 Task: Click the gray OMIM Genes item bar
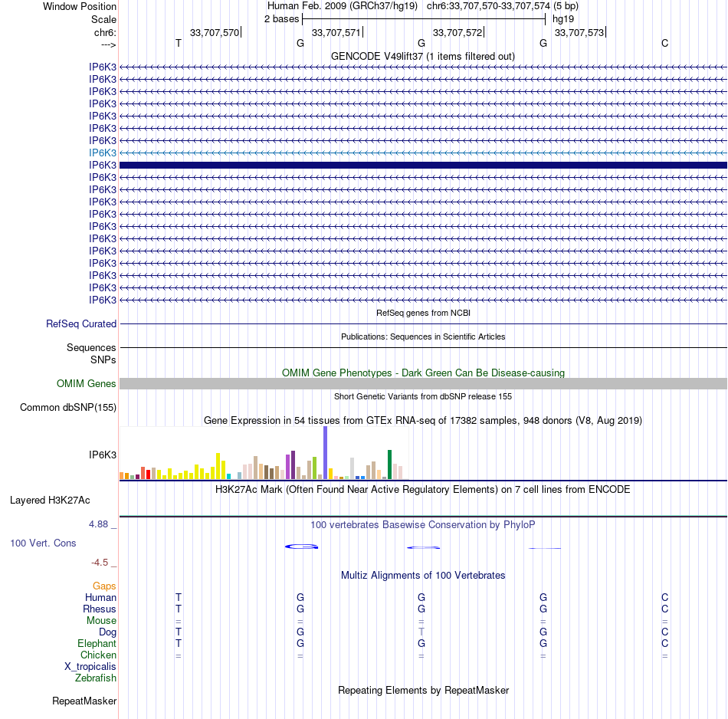point(423,384)
